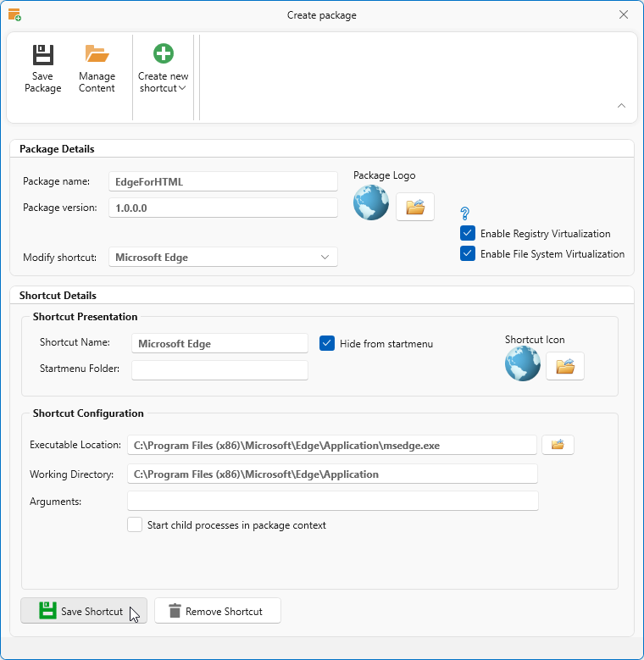644x660 pixels.
Task: Select the Package name text field
Action: [223, 181]
